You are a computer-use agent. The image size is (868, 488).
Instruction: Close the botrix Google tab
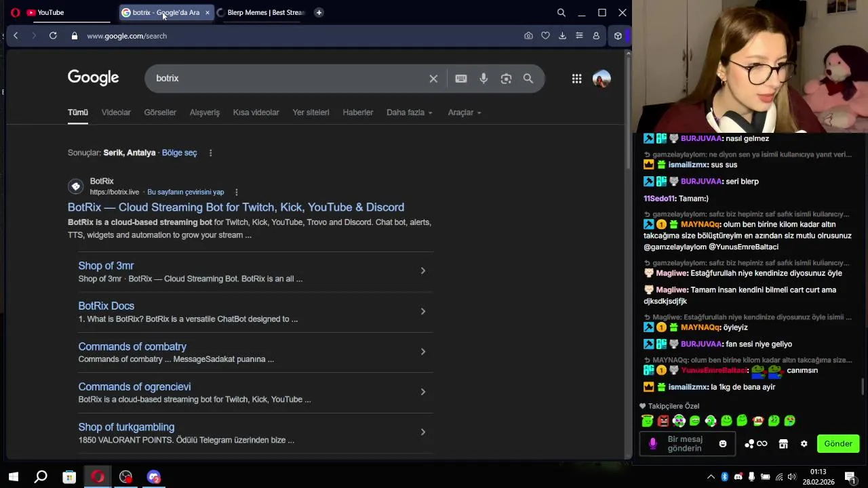tap(208, 12)
